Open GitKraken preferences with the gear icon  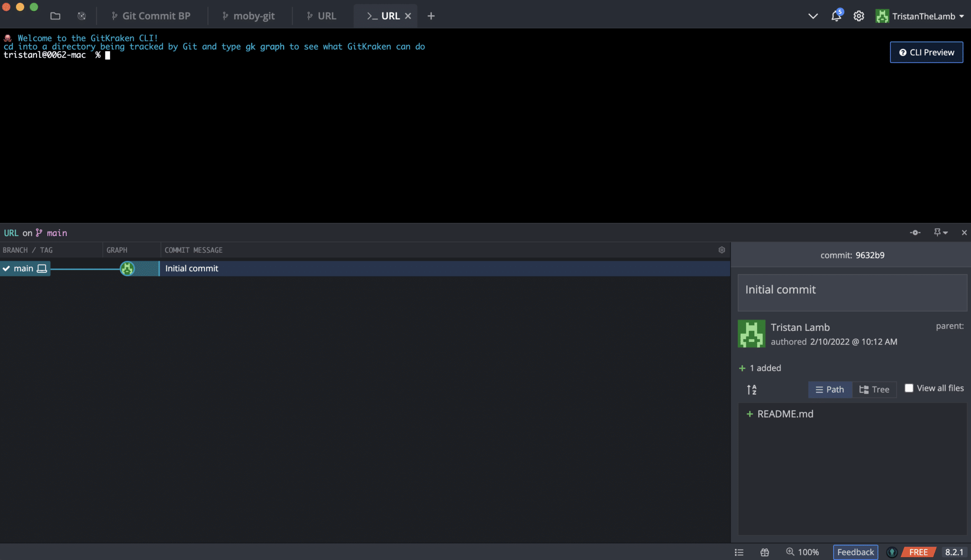[x=859, y=16]
